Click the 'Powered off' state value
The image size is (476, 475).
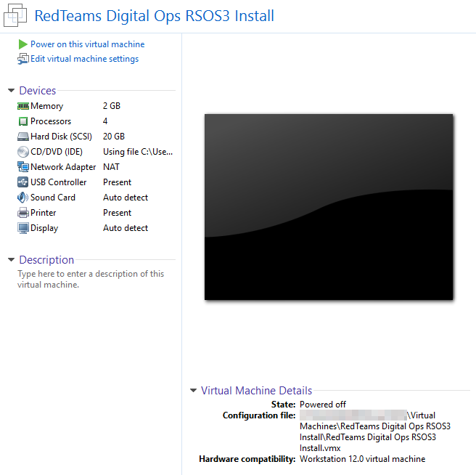[x=323, y=405]
